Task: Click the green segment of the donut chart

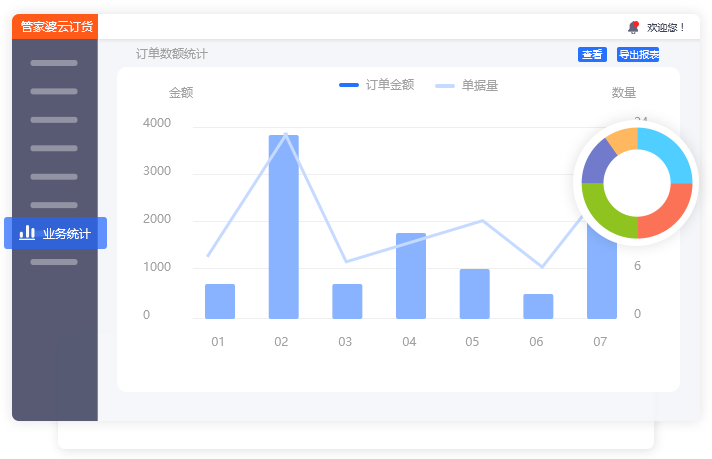Action: click(607, 214)
